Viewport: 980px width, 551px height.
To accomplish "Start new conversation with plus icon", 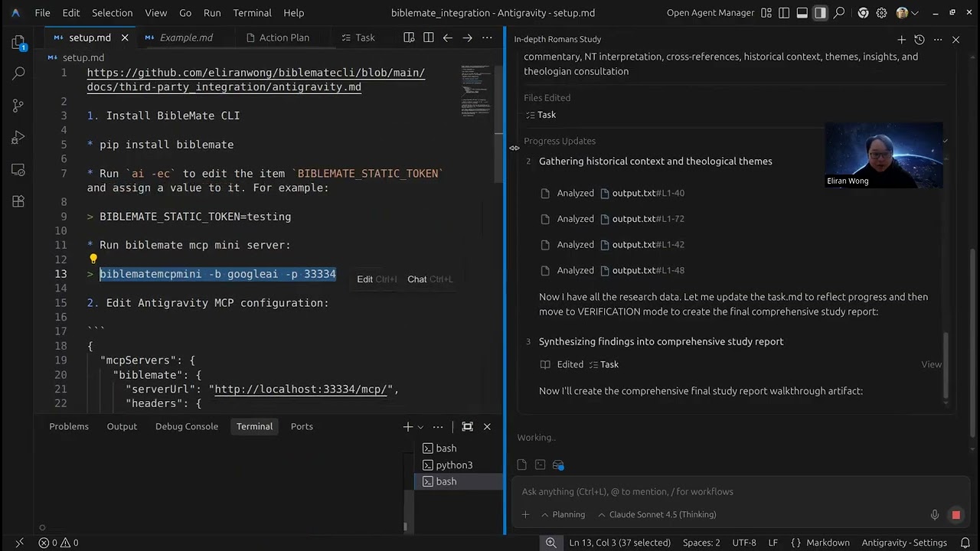I will pyautogui.click(x=901, y=39).
